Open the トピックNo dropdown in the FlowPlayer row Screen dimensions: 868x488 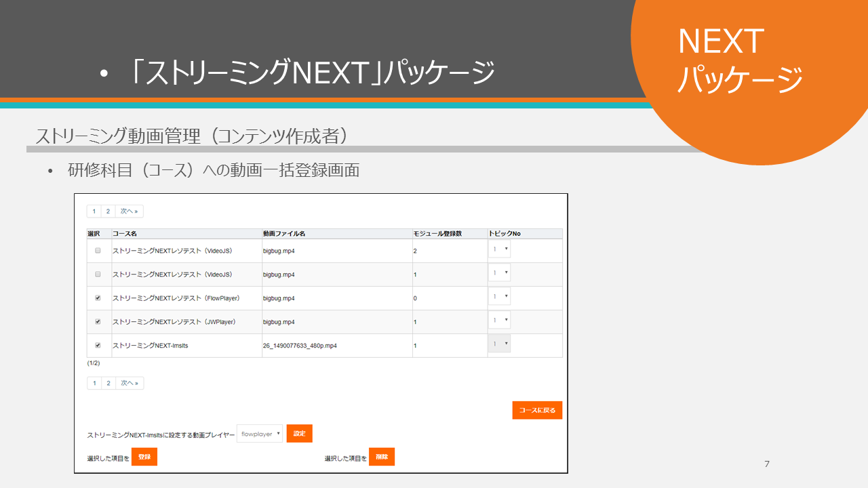pyautogui.click(x=500, y=297)
